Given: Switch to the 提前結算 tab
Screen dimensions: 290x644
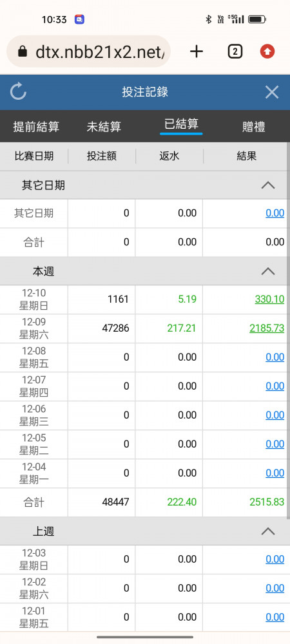Looking at the screenshot, I should pyautogui.click(x=36, y=126).
